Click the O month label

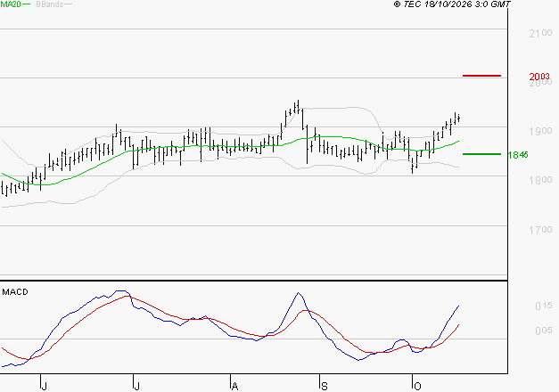click(417, 387)
